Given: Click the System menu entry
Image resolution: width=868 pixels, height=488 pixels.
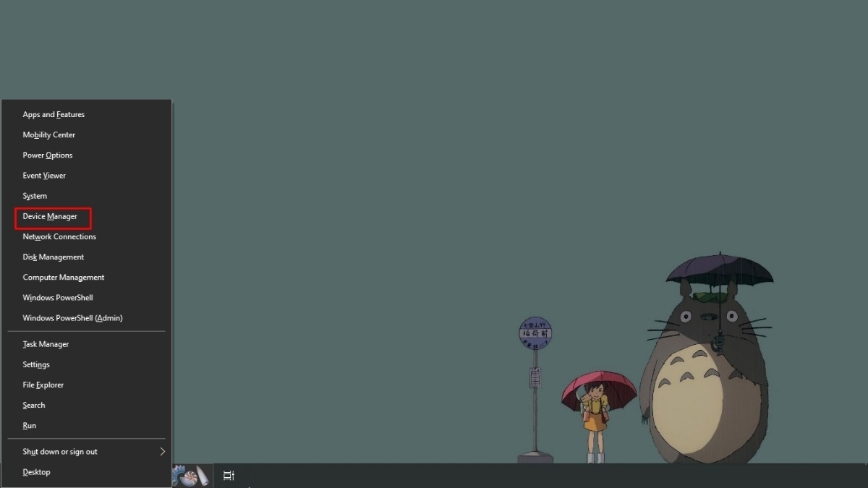Looking at the screenshot, I should tap(35, 196).
